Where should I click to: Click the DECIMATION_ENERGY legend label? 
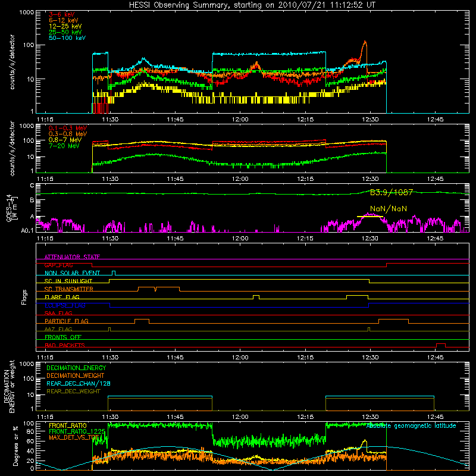coord(76,368)
